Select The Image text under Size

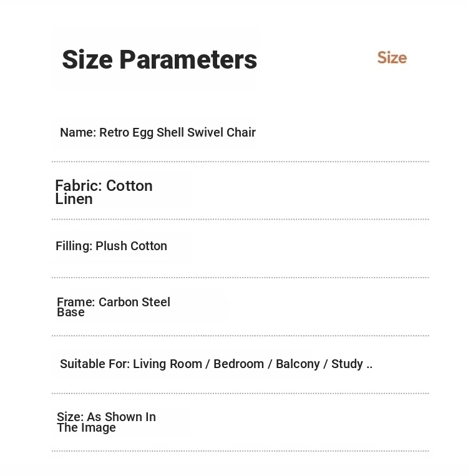(86, 427)
